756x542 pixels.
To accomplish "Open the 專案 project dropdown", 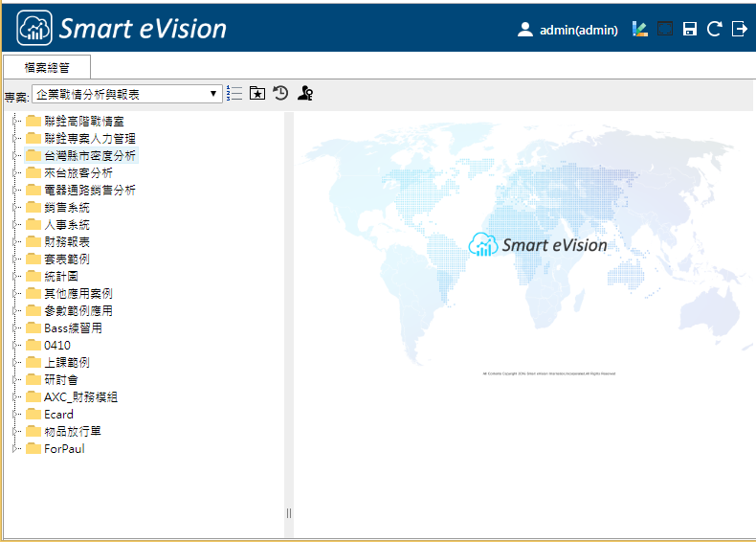I will [127, 94].
